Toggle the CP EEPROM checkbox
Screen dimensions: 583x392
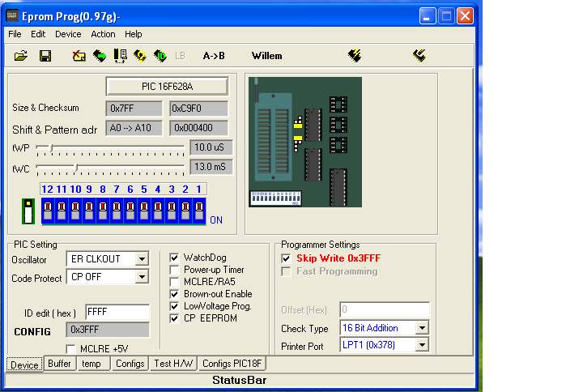(x=174, y=318)
